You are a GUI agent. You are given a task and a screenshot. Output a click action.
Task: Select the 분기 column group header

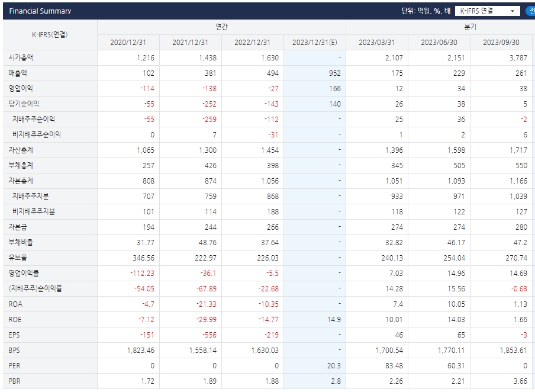point(470,27)
